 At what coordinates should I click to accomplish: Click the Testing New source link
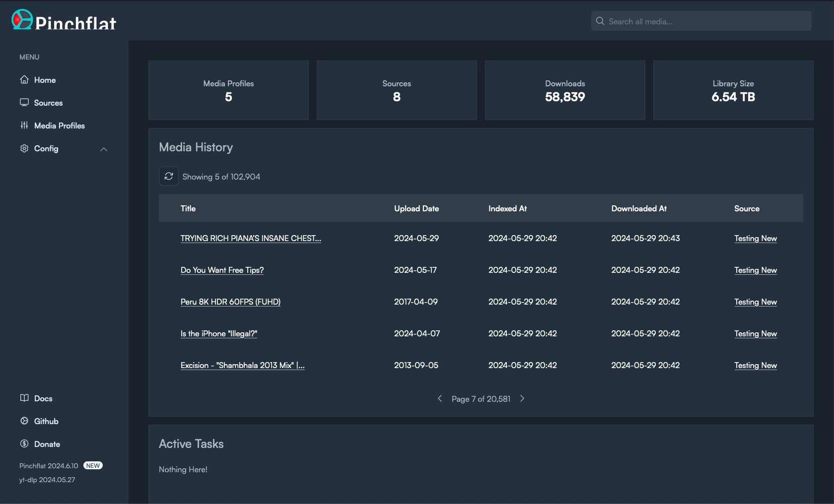tap(755, 238)
